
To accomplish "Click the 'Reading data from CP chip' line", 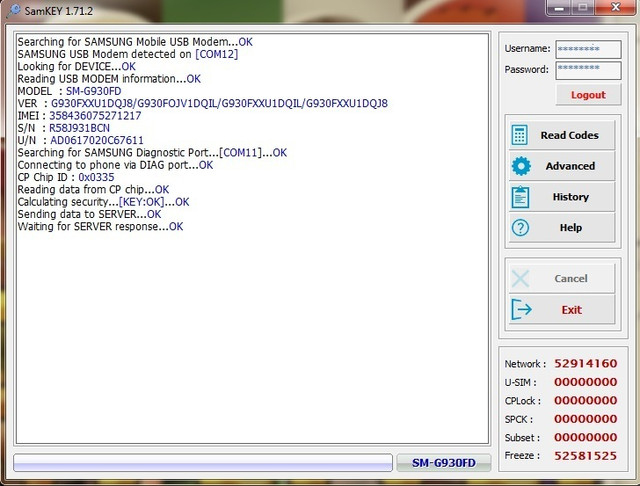I will click(x=93, y=190).
